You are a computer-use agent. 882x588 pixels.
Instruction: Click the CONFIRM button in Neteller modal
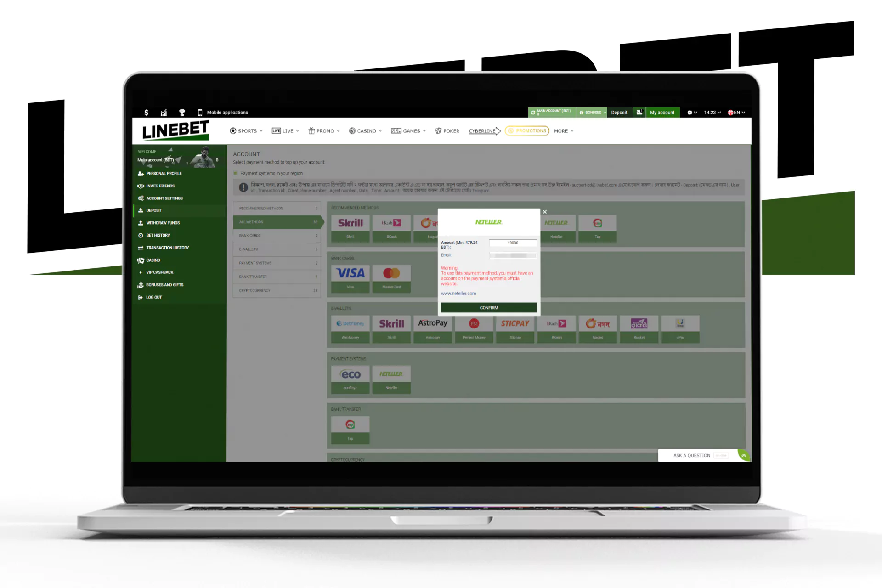pyautogui.click(x=489, y=307)
